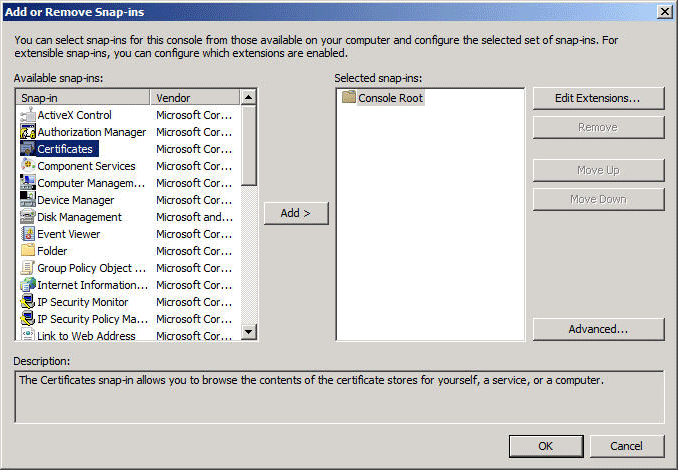Click the Move Up button
Screen dimensions: 678x470
tap(598, 170)
